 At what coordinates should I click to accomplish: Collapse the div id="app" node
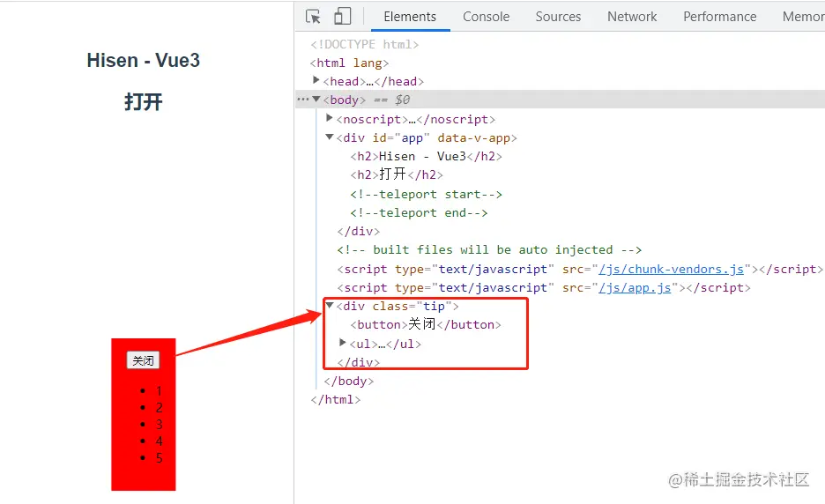(330, 137)
